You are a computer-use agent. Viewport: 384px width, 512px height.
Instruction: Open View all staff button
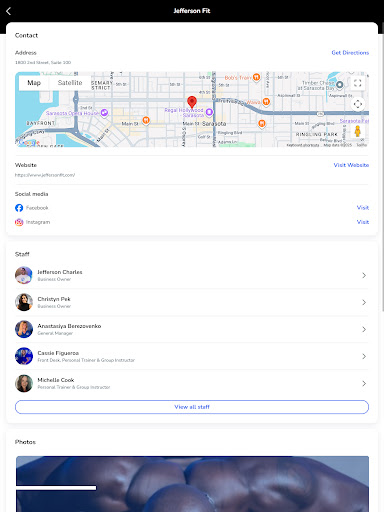(192, 407)
